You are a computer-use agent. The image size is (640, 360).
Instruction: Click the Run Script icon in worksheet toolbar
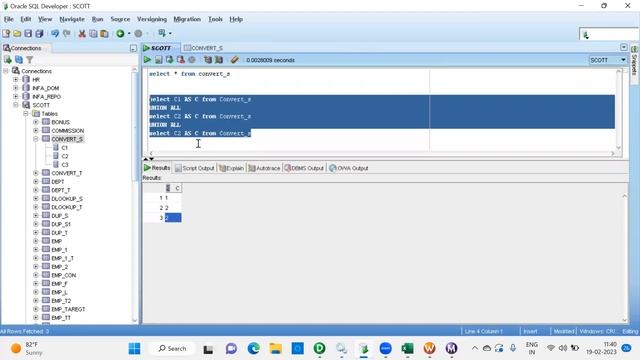point(158,60)
